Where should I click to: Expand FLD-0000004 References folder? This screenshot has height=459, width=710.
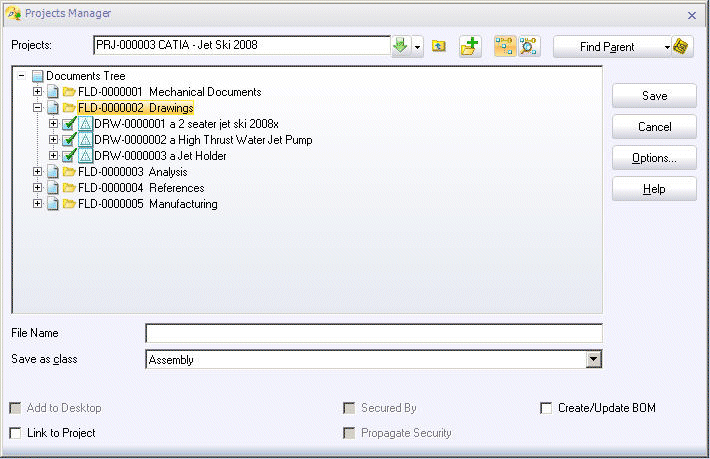click(38, 188)
